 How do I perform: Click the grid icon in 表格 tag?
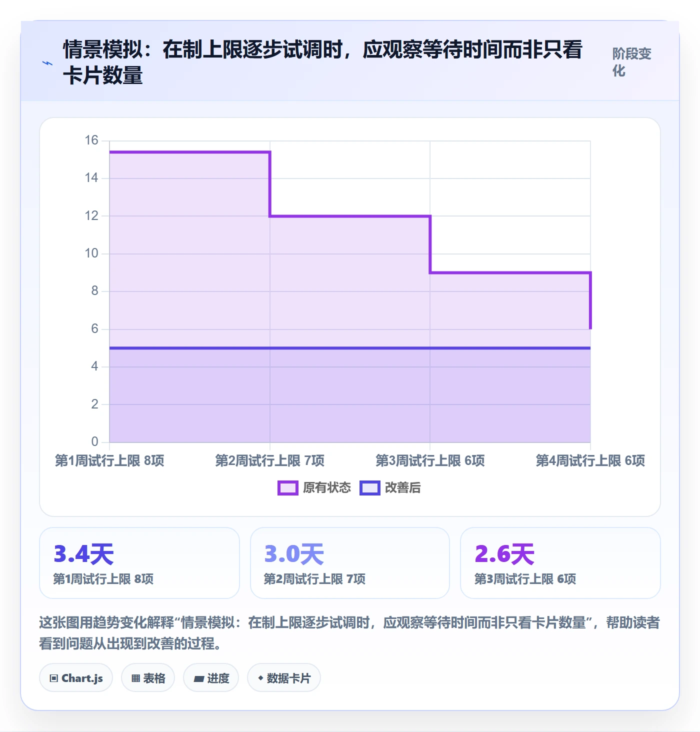tap(135, 678)
